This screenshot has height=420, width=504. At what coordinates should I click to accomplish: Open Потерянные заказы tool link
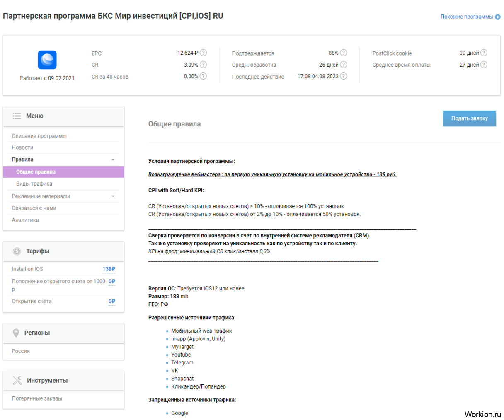pos(37,398)
